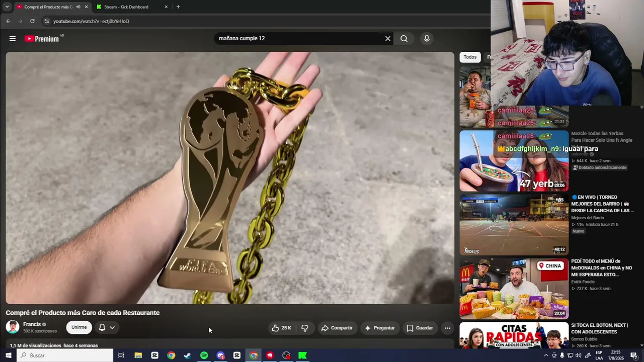Screen dimensions: 644x362
Task: Open File Explorer from the taskbar
Action: pyautogui.click(x=138, y=355)
